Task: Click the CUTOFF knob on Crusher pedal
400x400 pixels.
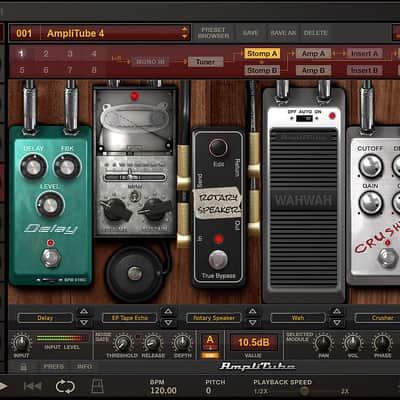Action: [x=370, y=166]
